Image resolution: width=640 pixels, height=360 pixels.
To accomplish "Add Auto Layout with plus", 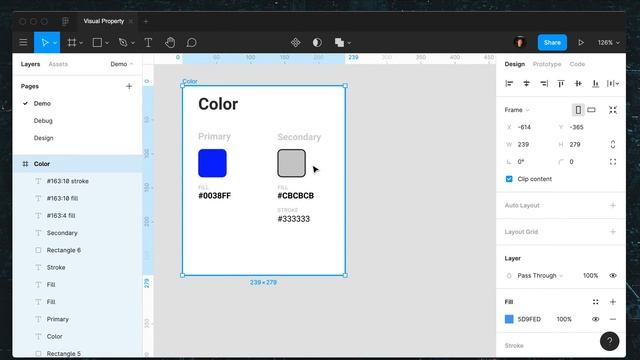I will point(613,205).
